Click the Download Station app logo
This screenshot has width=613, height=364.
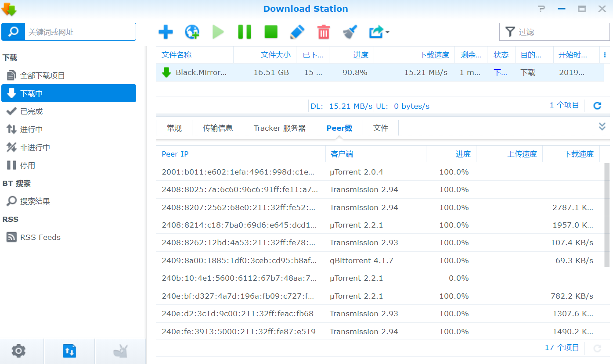click(x=9, y=9)
